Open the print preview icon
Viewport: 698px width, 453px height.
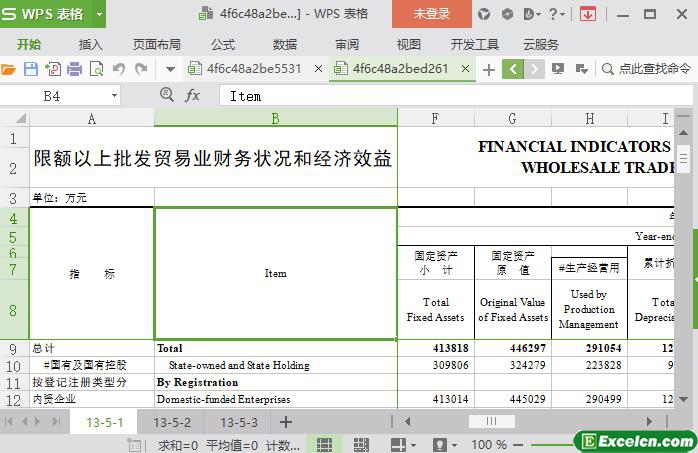pyautogui.click(x=97, y=69)
